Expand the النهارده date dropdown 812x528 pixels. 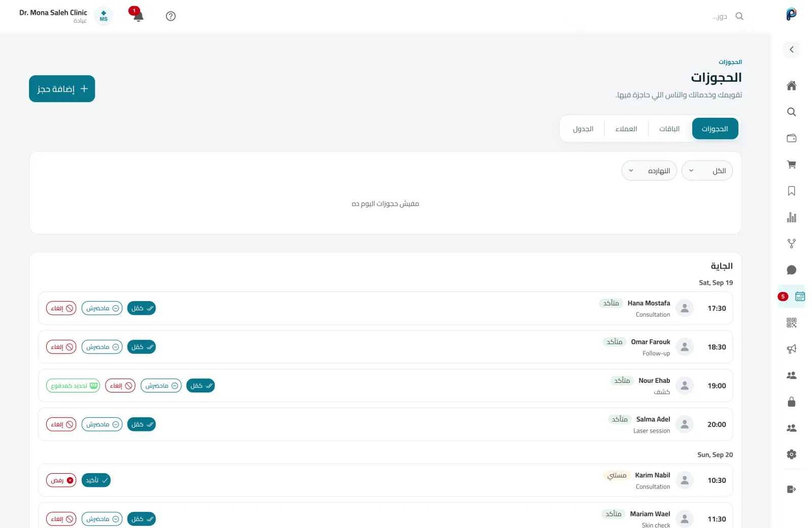coord(649,171)
